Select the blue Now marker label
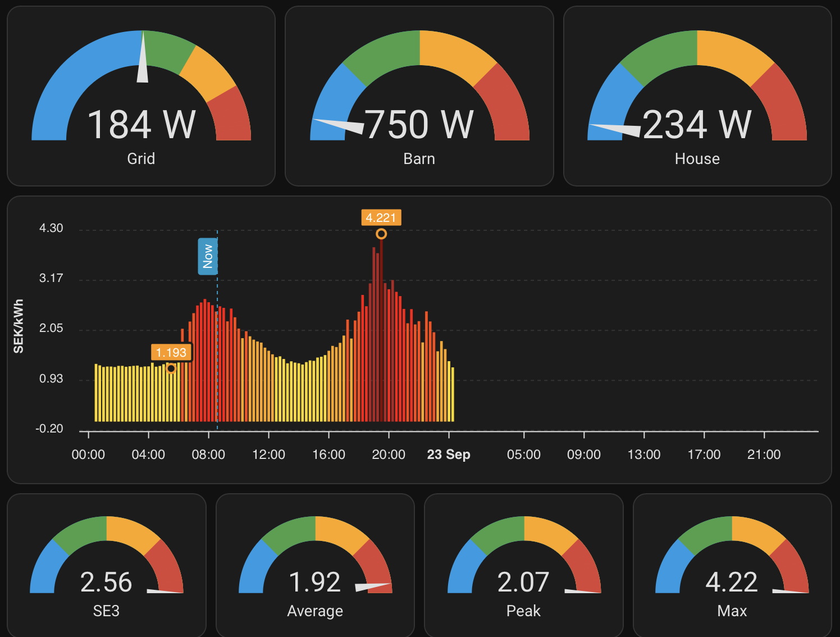The image size is (840, 637). tap(208, 256)
